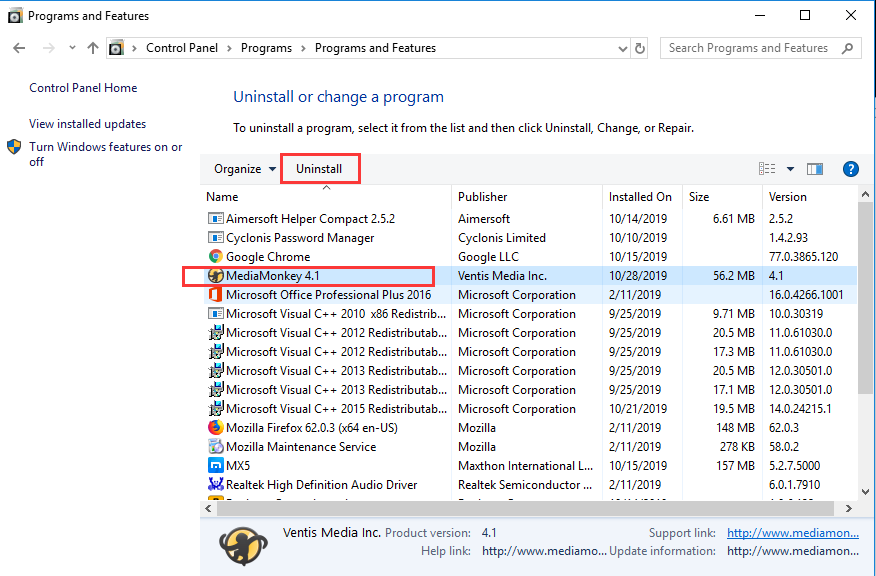This screenshot has width=876, height=576.
Task: Click the vertical scrollbar up arrow
Action: 865,195
